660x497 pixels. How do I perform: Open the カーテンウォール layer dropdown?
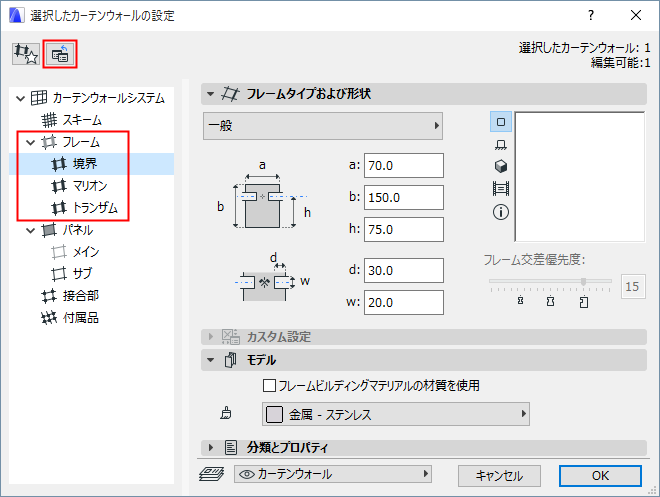[333, 474]
